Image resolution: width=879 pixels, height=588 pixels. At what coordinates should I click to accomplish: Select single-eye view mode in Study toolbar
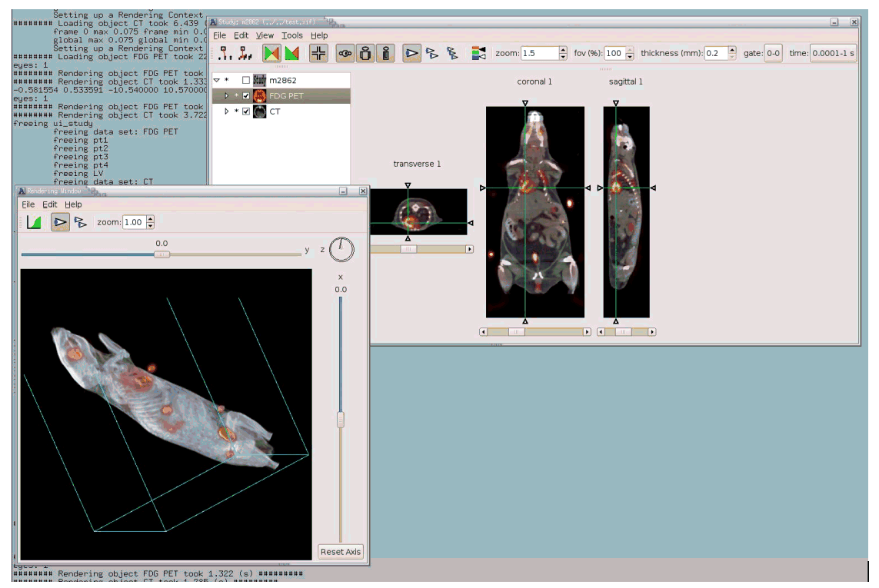(x=411, y=53)
